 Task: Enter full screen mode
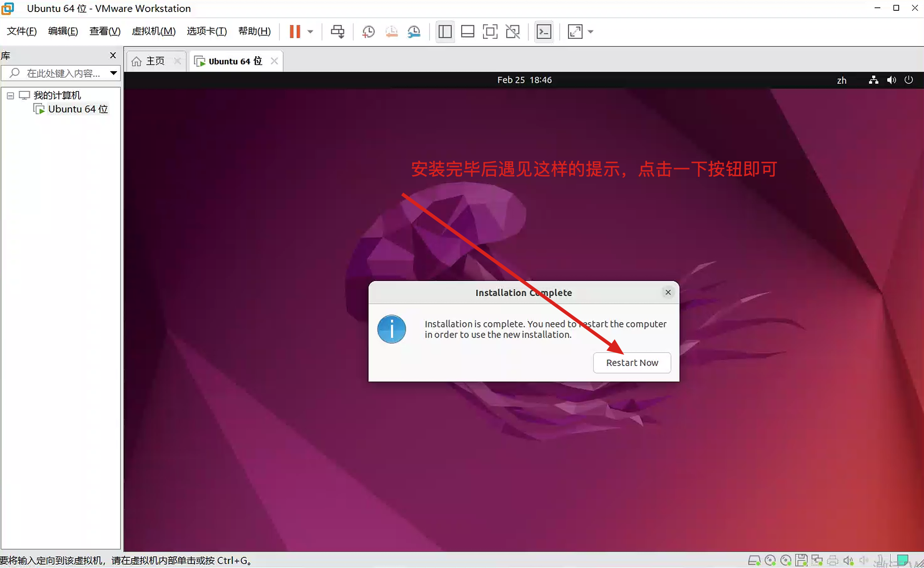[490, 31]
